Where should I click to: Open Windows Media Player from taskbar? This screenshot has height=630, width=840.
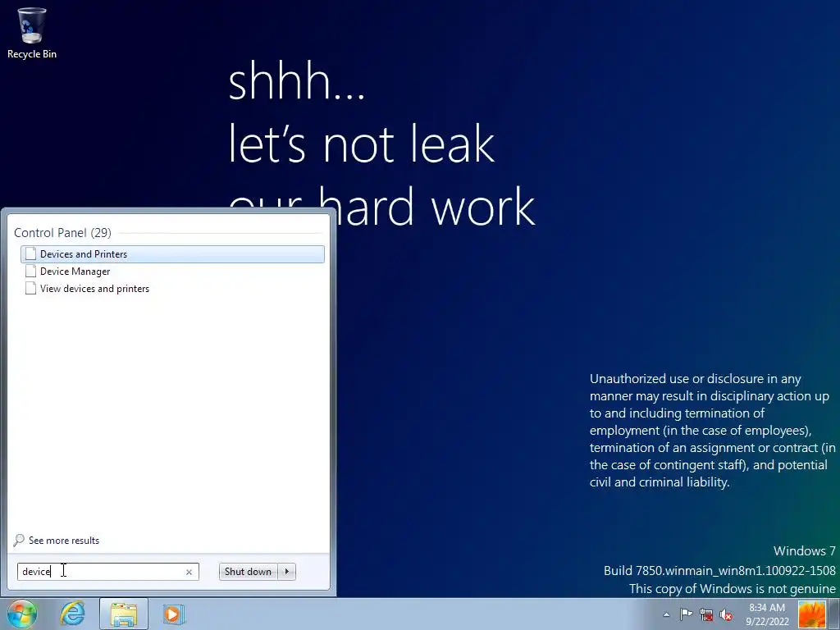(173, 614)
